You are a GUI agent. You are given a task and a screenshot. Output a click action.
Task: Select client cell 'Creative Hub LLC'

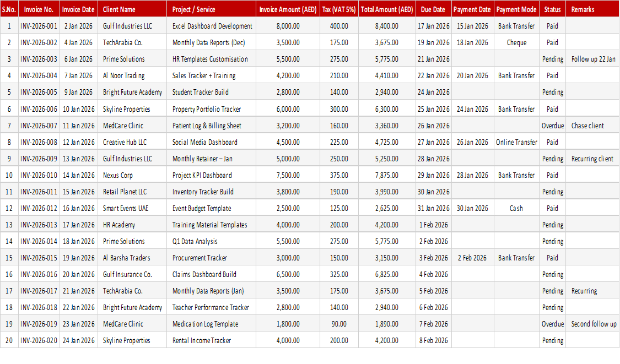click(x=132, y=142)
